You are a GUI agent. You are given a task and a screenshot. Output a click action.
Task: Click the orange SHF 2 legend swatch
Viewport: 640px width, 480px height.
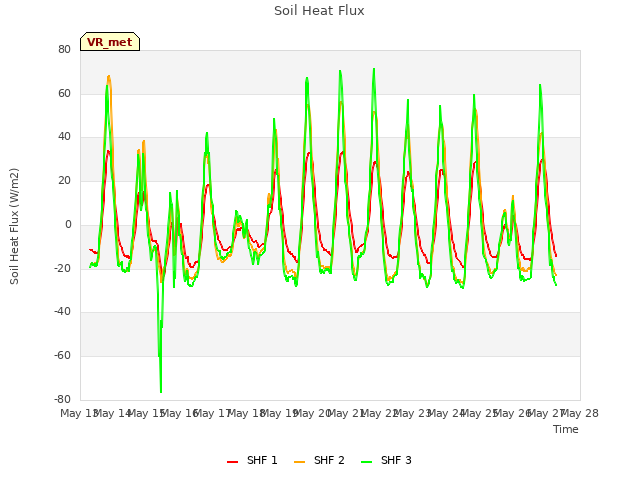299,462
